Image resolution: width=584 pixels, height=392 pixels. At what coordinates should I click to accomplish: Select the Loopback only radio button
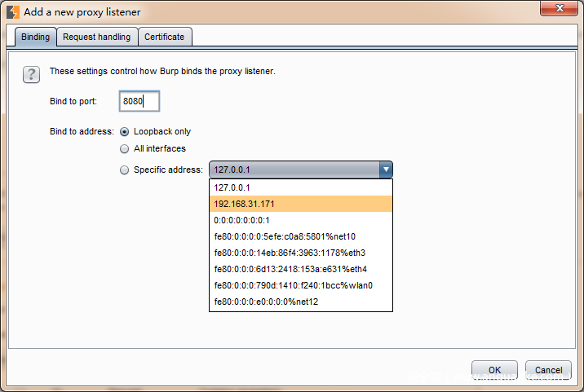click(125, 131)
